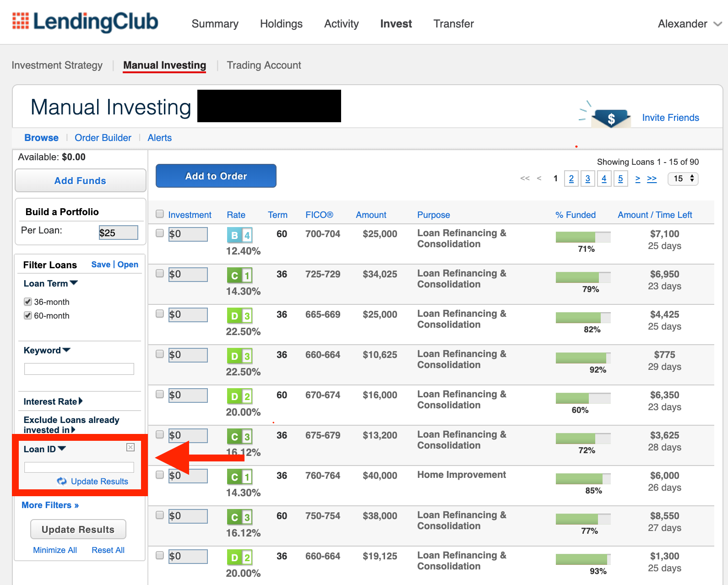Click the 92% funded progress bar
Viewport: 728px width, 585px height.
583,358
